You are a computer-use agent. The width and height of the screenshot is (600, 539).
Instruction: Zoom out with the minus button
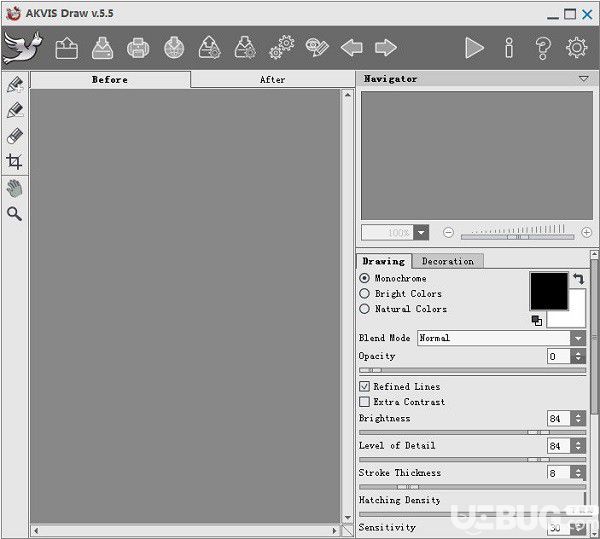448,232
